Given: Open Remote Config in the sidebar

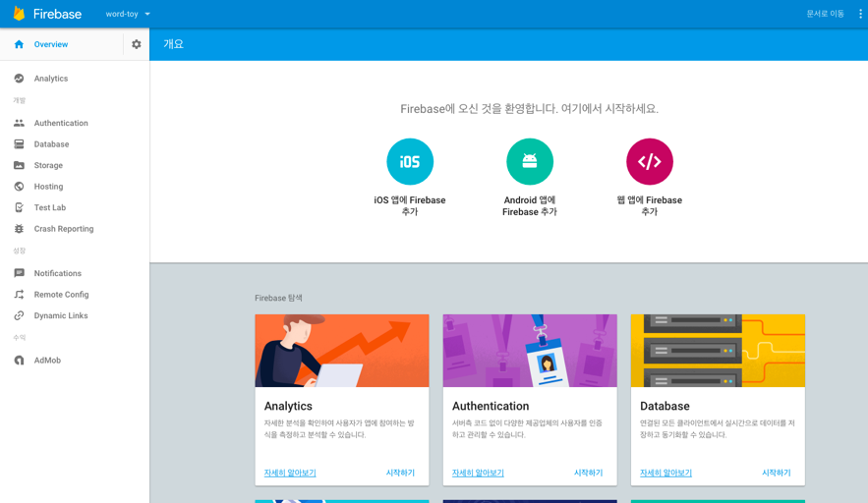Looking at the screenshot, I should pyautogui.click(x=62, y=295).
